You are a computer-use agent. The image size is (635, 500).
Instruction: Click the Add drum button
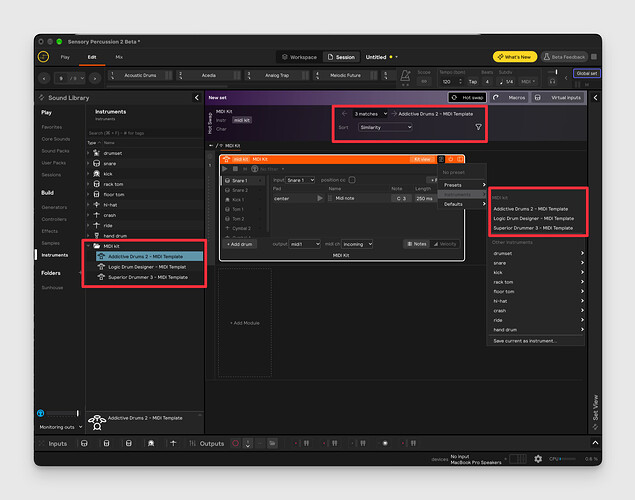pos(240,244)
